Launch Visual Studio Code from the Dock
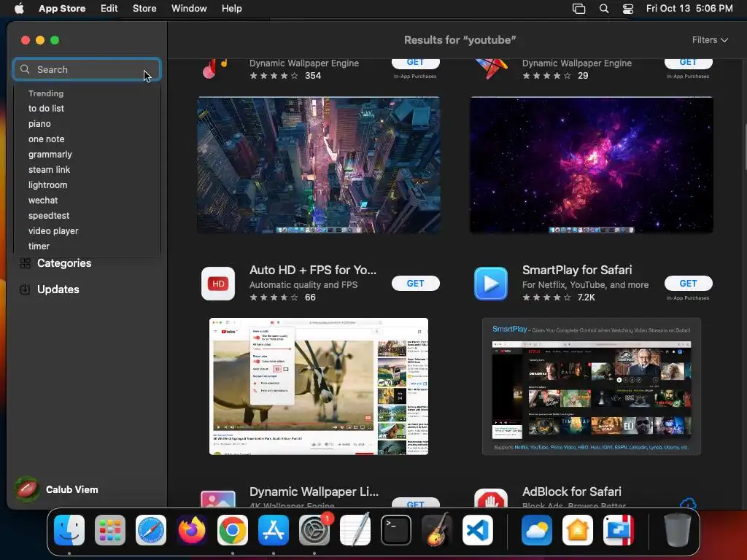The width and height of the screenshot is (747, 560). pyautogui.click(x=478, y=530)
